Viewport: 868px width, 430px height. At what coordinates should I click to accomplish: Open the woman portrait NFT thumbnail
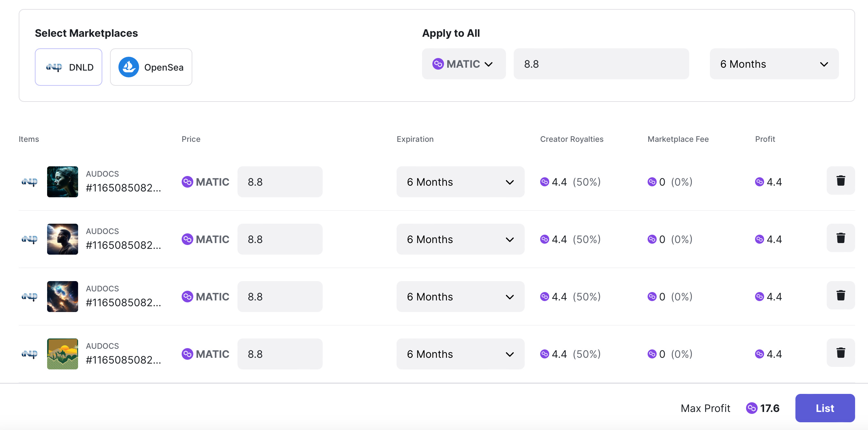[x=62, y=182]
